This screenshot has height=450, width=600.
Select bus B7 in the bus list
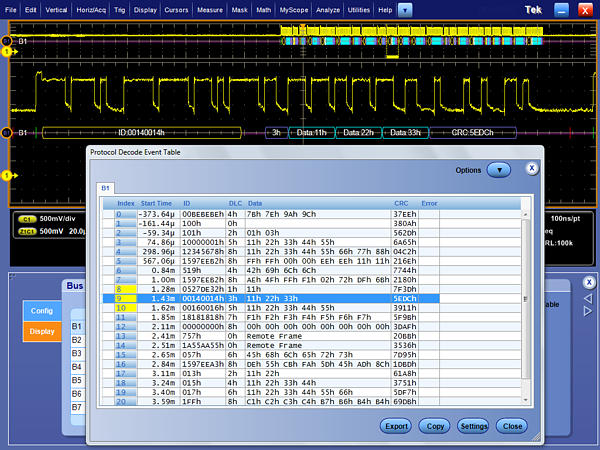76,408
